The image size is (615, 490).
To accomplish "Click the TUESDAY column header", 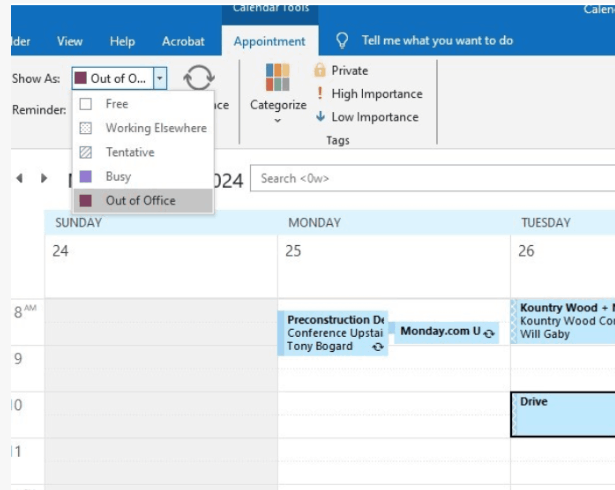I will (546, 223).
